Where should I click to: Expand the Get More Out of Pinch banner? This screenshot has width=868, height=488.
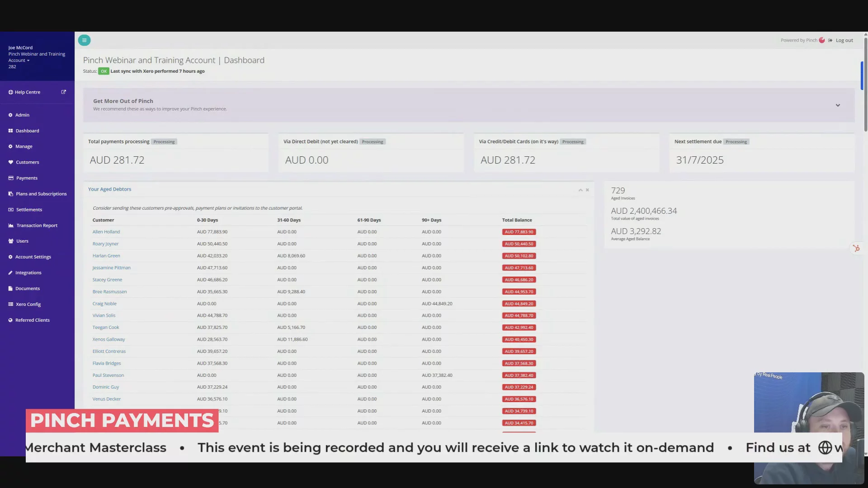(838, 105)
